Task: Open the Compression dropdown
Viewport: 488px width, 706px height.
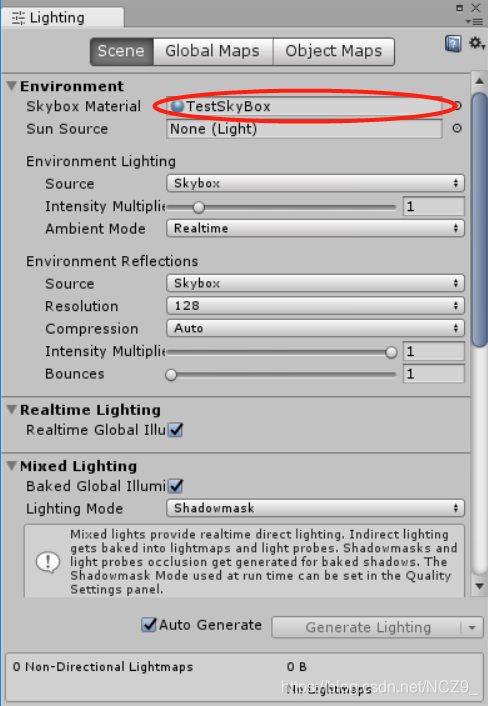Action: point(315,328)
